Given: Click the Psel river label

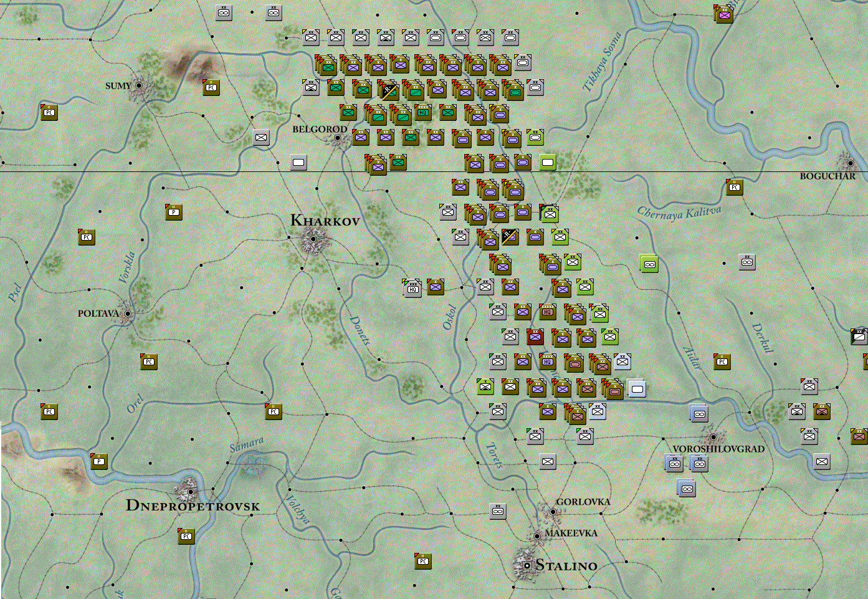Looking at the screenshot, I should click(x=16, y=292).
